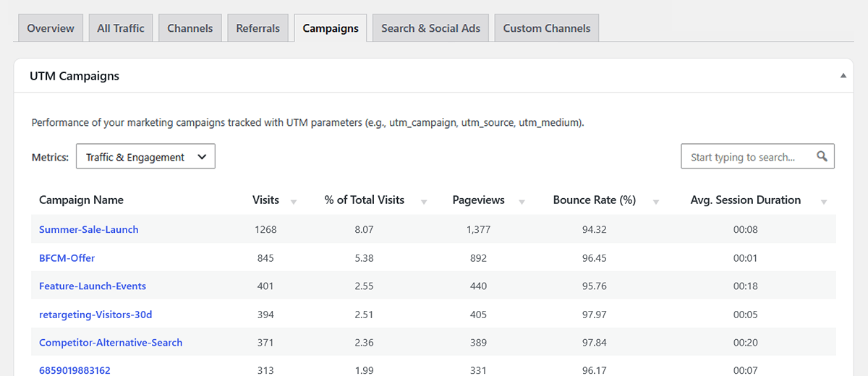Open the Custom Channels tab
This screenshot has height=376, width=868.
point(547,28)
